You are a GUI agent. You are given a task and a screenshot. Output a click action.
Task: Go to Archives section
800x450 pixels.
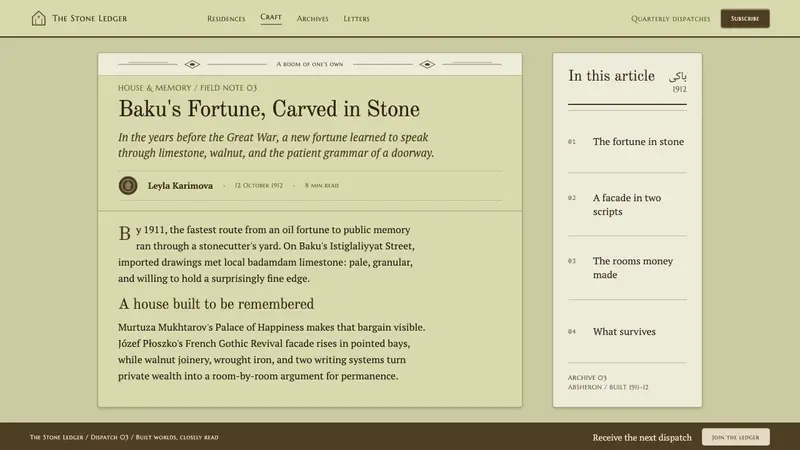click(312, 18)
